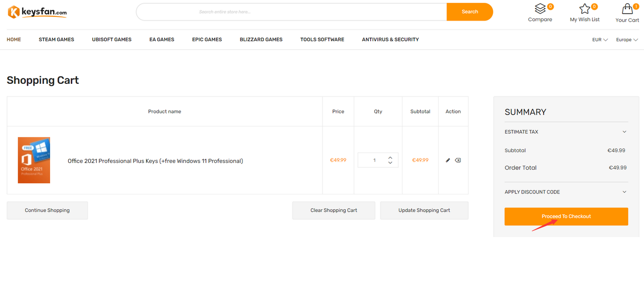Open STEAM GAMES menu
The width and height of the screenshot is (644, 297).
[x=57, y=40]
